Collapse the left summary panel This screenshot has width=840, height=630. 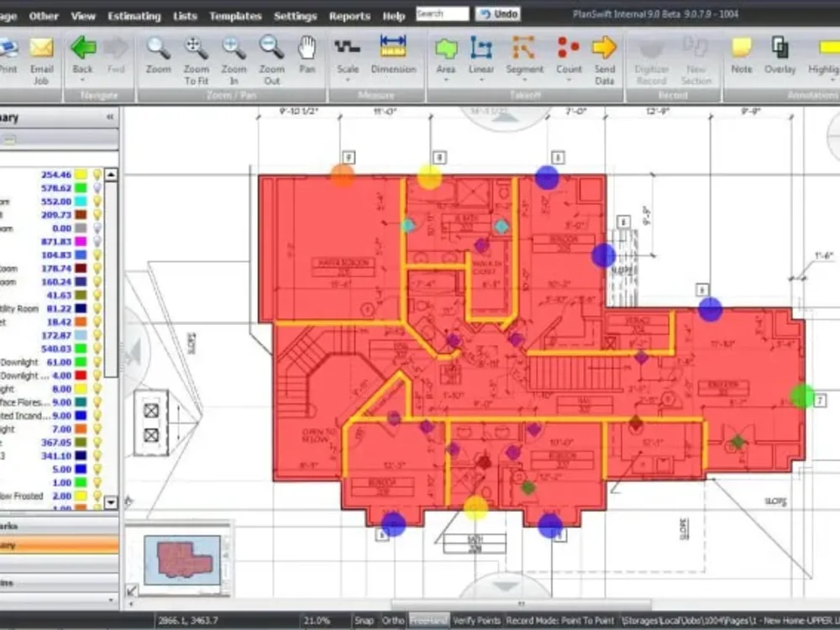(110, 117)
